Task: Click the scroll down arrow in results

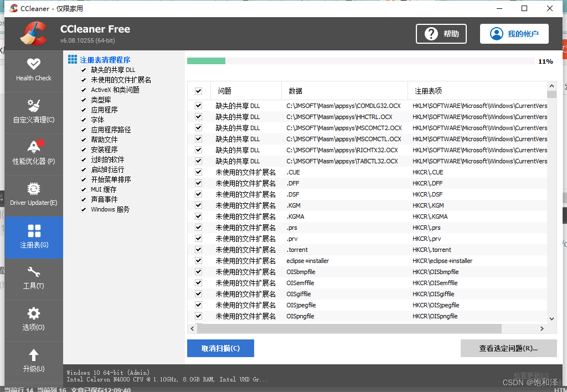Action: click(x=551, y=318)
